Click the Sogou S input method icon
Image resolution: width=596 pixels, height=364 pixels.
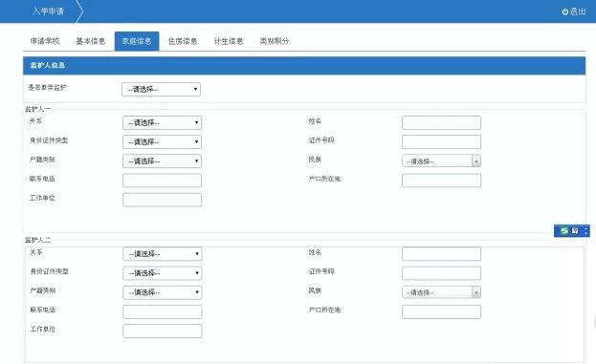click(x=564, y=231)
